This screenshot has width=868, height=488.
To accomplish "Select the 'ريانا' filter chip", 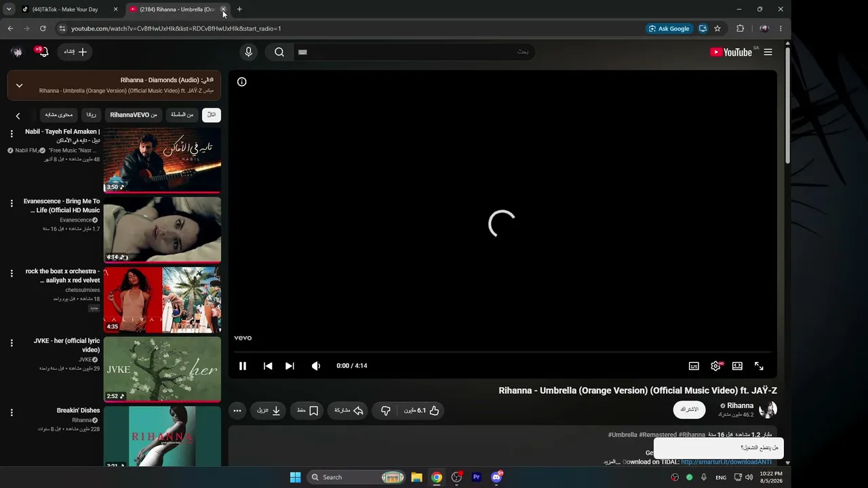I will click(x=91, y=115).
